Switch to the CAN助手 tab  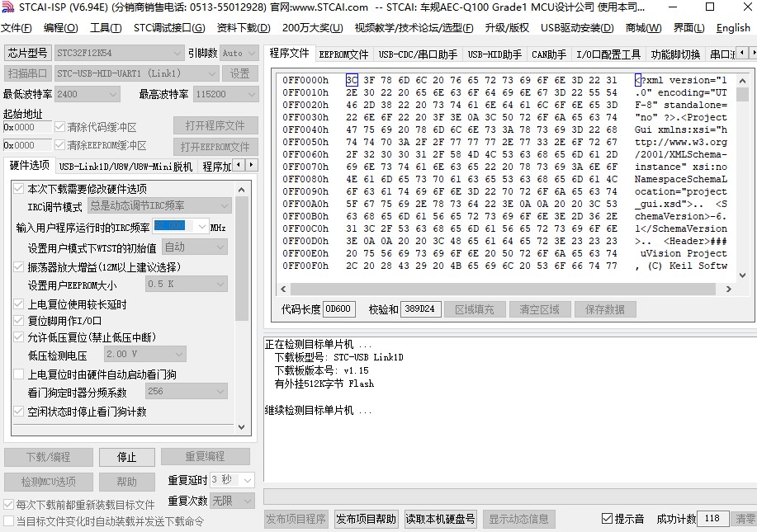[x=549, y=54]
